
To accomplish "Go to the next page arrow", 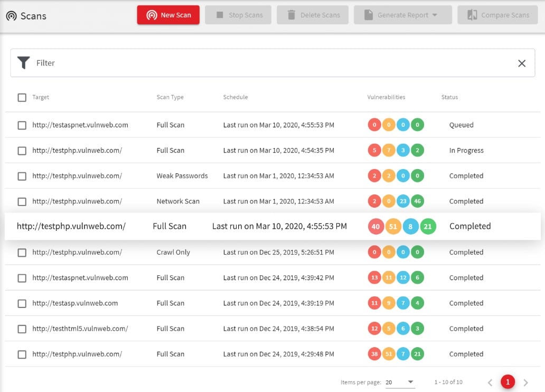I will [526, 382].
